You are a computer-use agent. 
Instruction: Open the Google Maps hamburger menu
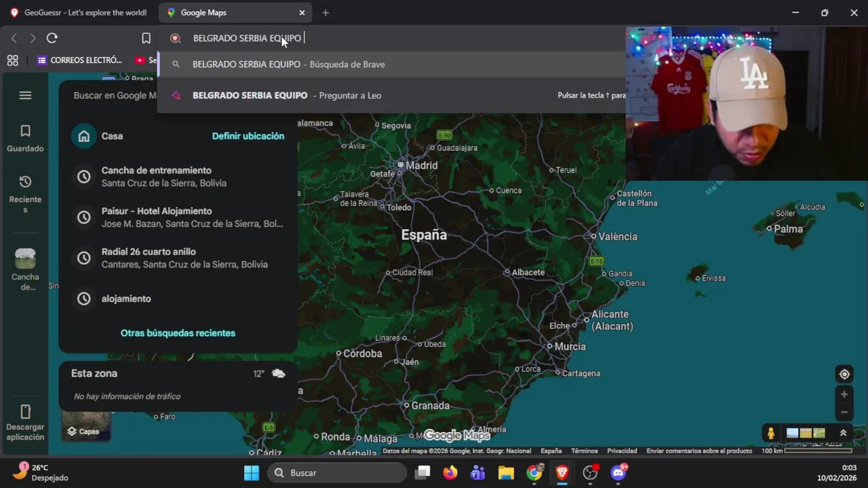click(x=25, y=96)
